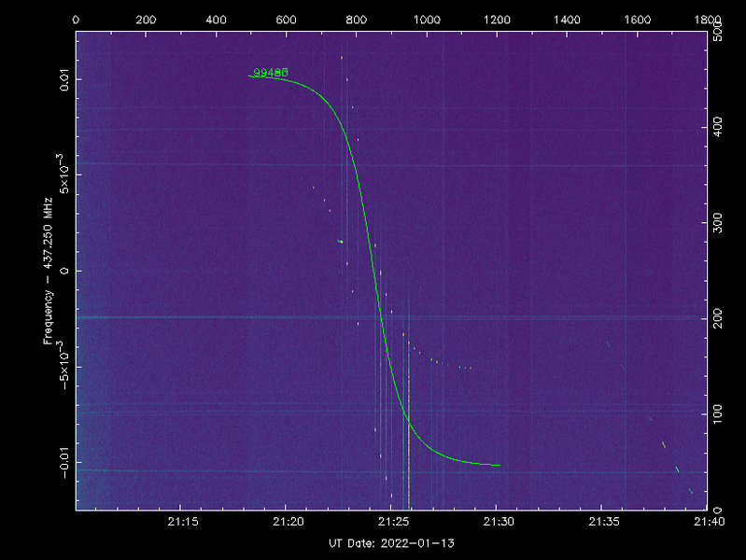Click the -5×10⁻³ frequency axis label

click(x=63, y=365)
